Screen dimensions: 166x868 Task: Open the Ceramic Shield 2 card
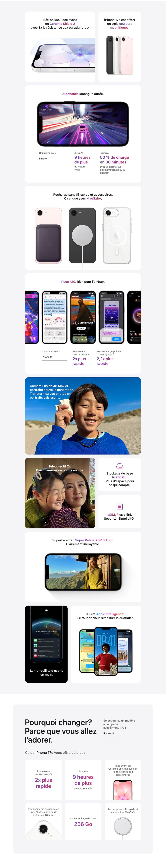(x=60, y=47)
